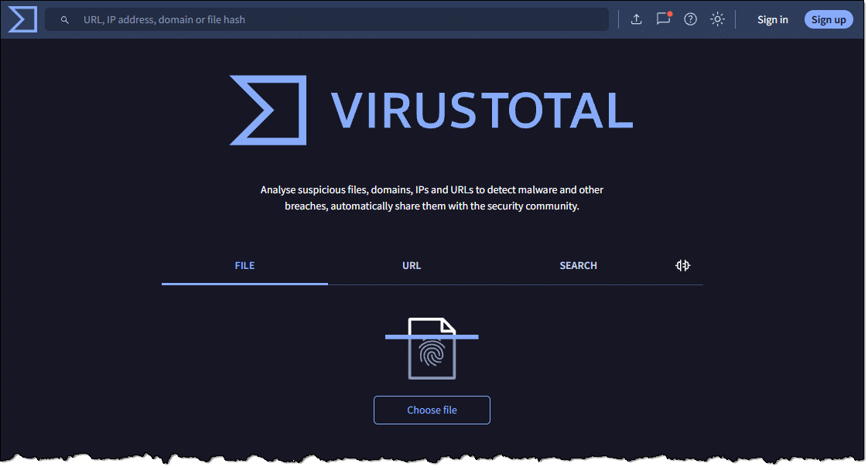Click the search magnifier icon
Viewport: 868px width, 470px height.
coord(65,20)
